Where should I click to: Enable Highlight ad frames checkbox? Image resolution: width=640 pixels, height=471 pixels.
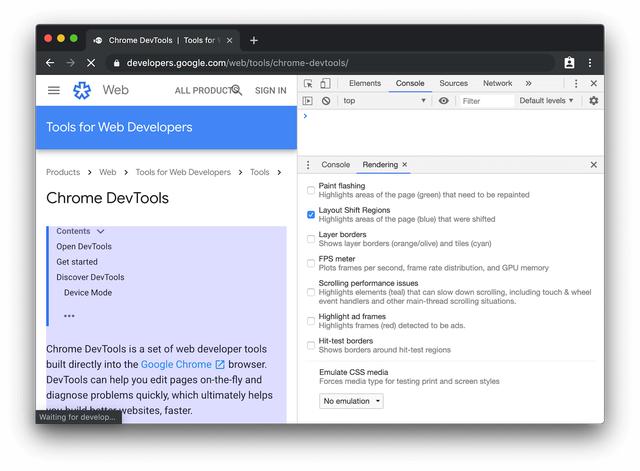point(311,321)
